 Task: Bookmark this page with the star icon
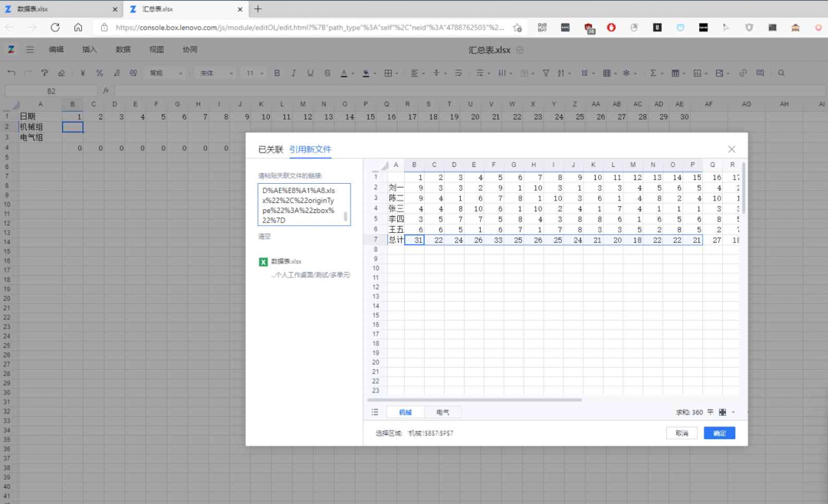coord(517,28)
